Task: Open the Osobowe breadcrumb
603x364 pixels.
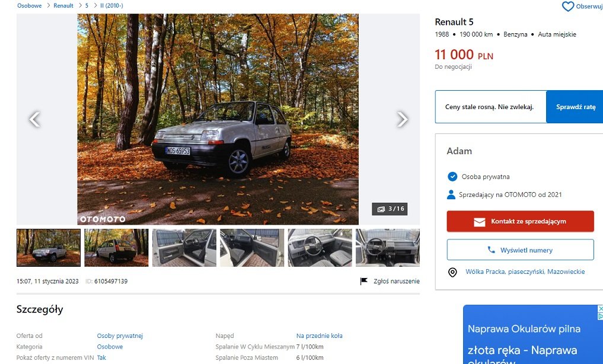Action: (29, 6)
